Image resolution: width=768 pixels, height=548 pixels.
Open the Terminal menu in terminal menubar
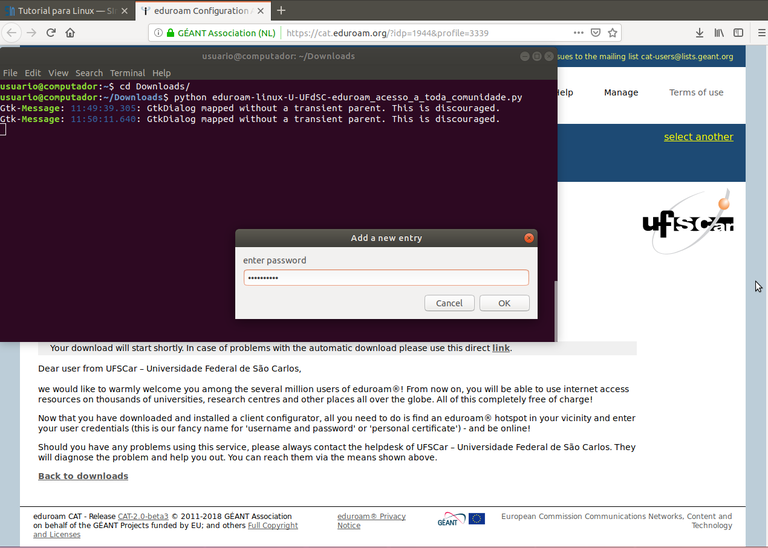click(127, 73)
